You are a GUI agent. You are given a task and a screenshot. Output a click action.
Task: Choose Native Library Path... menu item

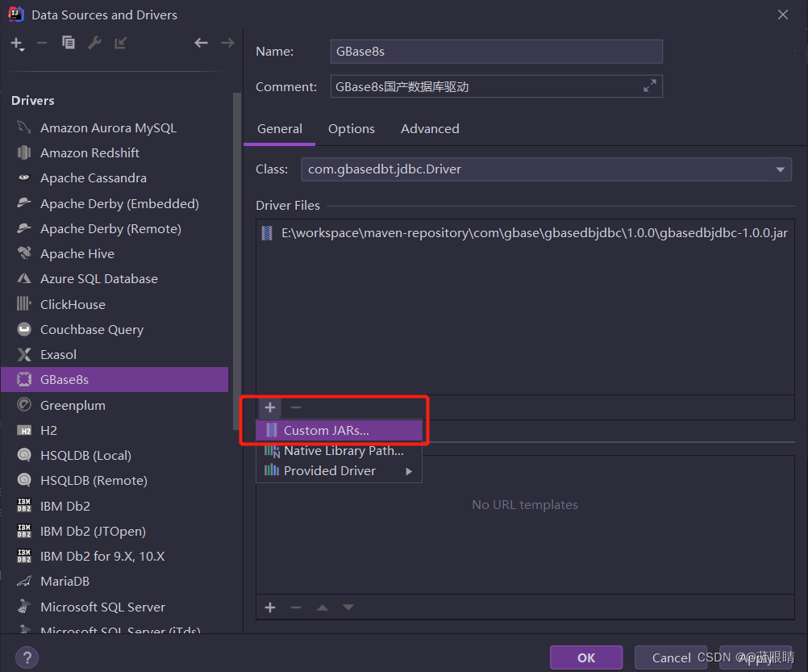point(339,451)
